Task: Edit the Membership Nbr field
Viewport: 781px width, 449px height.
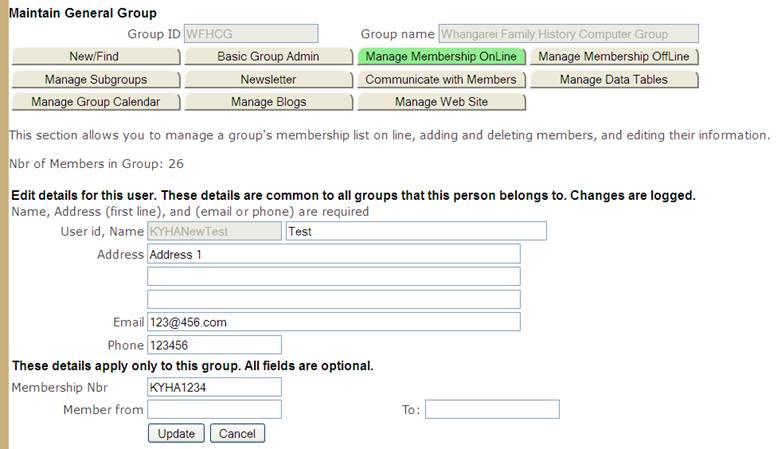Action: point(214,387)
